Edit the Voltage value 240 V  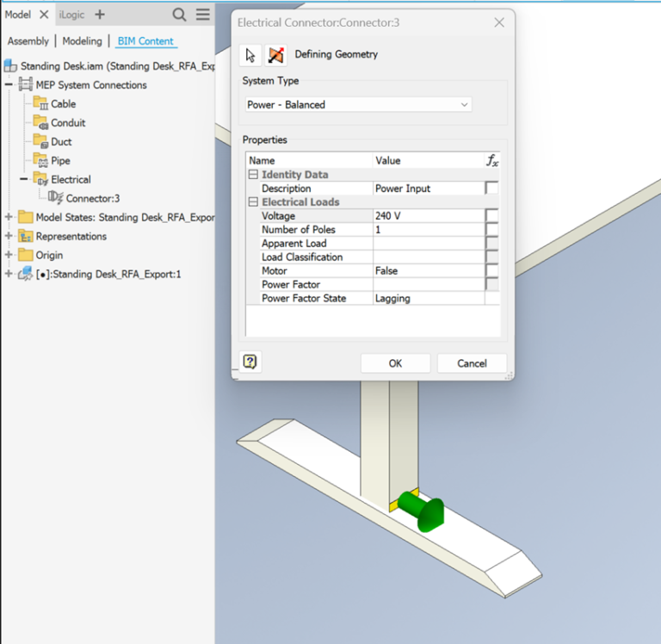[x=429, y=216]
